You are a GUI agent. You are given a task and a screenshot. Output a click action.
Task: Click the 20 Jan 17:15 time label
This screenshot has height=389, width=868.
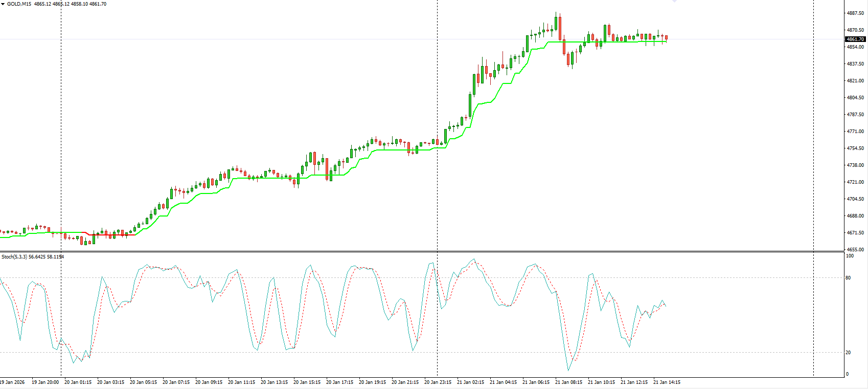click(339, 382)
